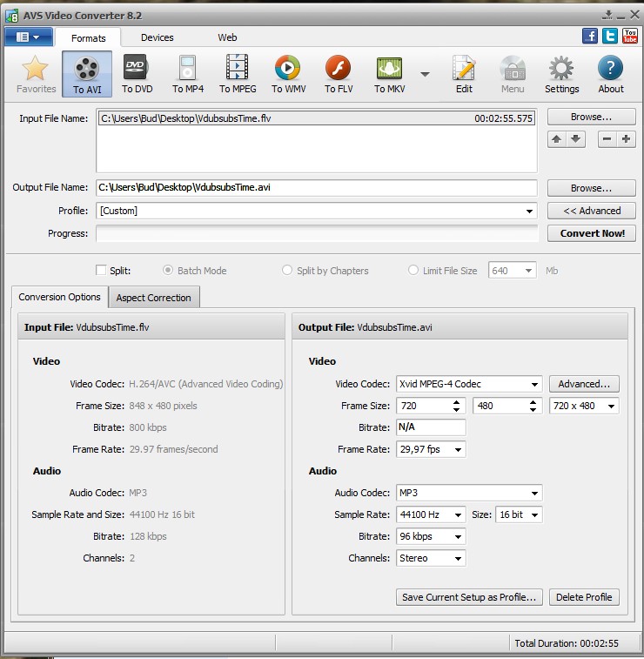Screen dimensions: 644x659
Task: Remove input file with minus button
Action: (x=607, y=139)
